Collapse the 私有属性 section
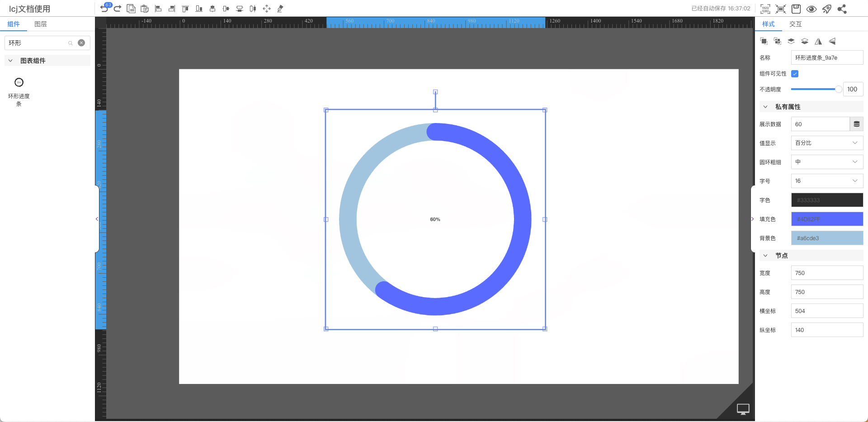Image resolution: width=868 pixels, height=422 pixels. [x=765, y=107]
